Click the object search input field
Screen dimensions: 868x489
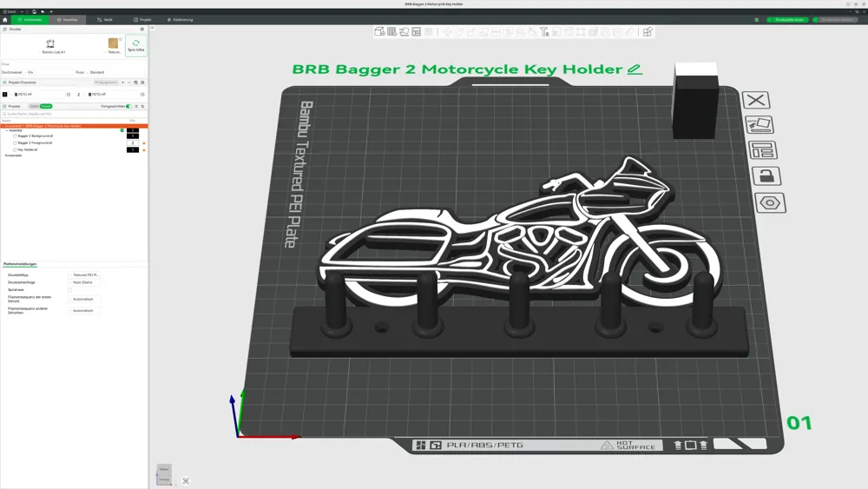pos(74,114)
